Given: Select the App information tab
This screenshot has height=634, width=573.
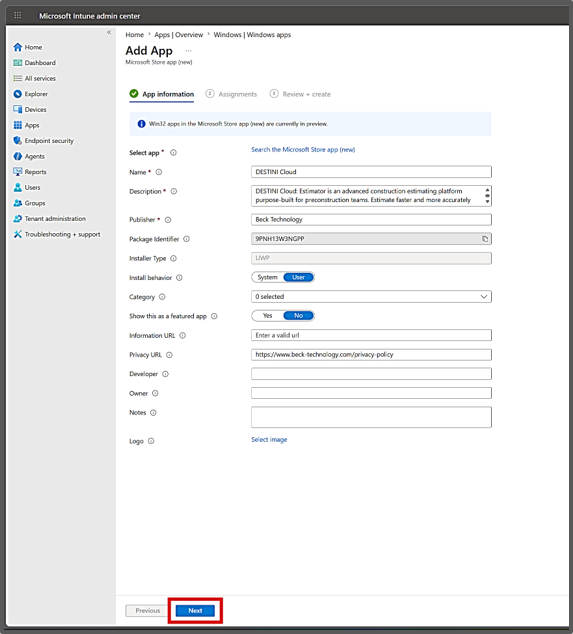Looking at the screenshot, I should [x=162, y=94].
